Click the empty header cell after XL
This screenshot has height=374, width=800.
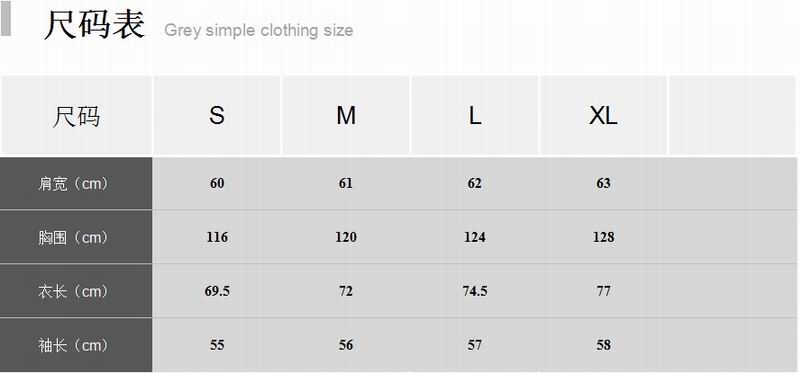tap(733, 115)
